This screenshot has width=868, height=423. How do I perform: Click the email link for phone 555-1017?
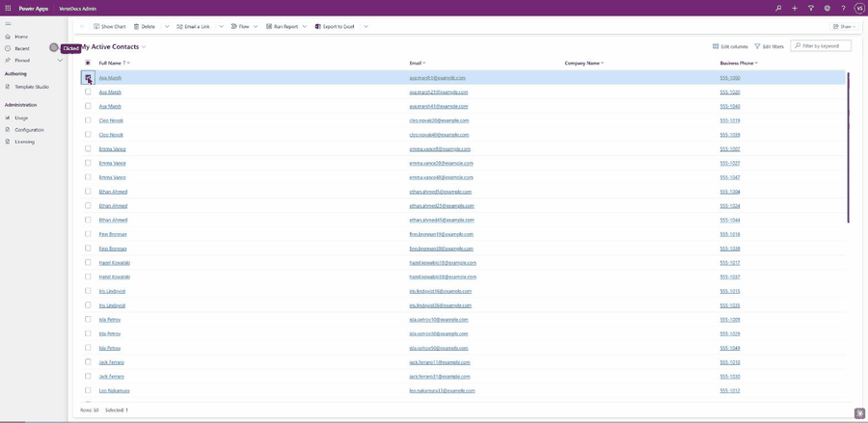(x=443, y=263)
